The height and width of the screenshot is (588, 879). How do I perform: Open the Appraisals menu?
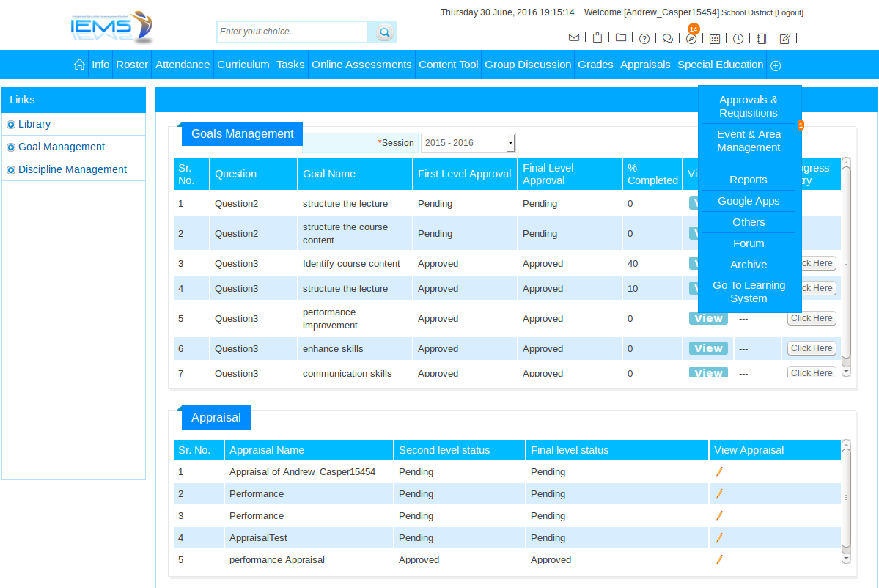pyautogui.click(x=645, y=65)
